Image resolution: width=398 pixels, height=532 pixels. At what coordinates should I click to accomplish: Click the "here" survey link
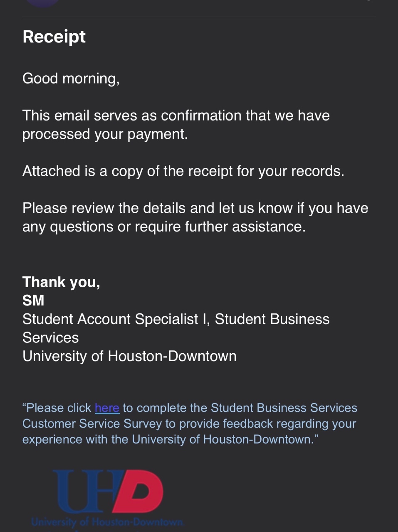click(x=107, y=408)
